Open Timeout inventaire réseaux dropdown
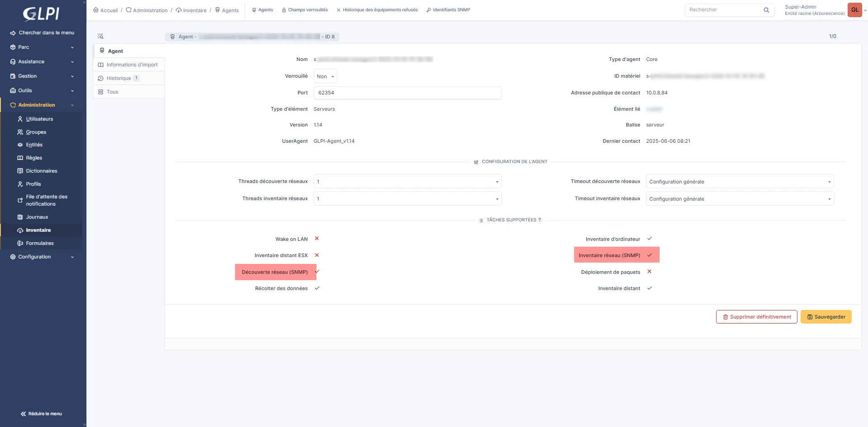This screenshot has height=427, width=868. pyautogui.click(x=739, y=199)
